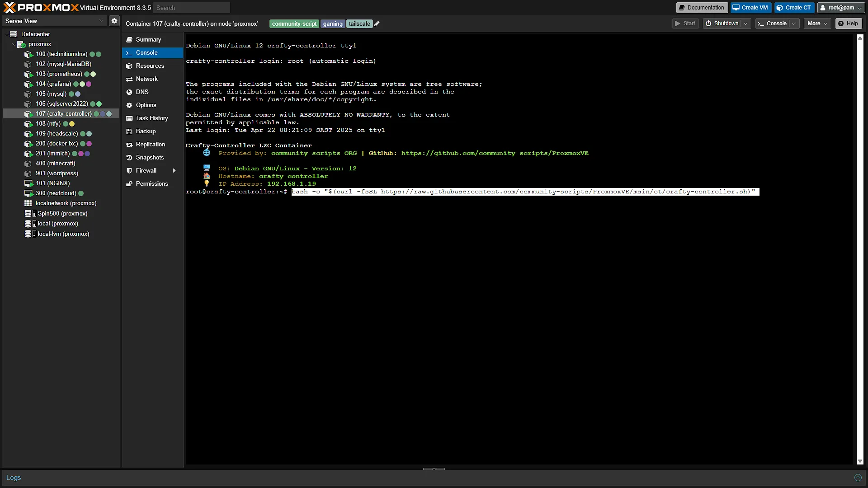Click the Help button
The image size is (868, 488).
(848, 23)
